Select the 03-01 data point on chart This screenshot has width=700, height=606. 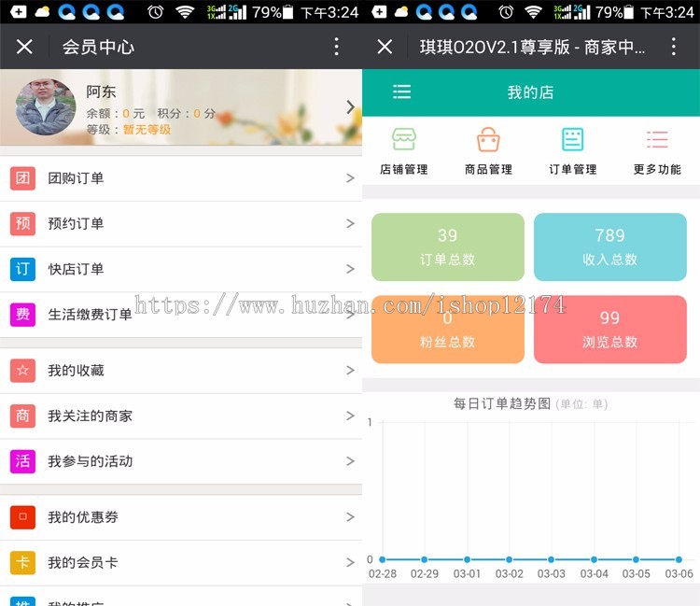(467, 559)
